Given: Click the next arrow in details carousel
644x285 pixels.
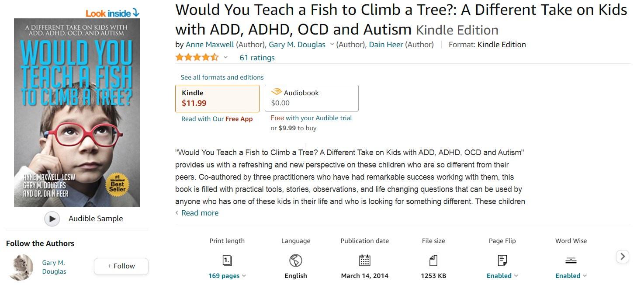Looking at the screenshot, I should click(623, 257).
